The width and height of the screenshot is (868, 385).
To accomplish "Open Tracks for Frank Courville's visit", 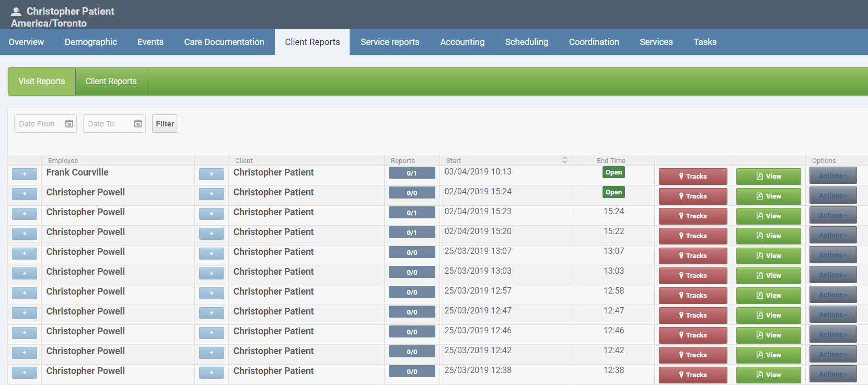I will [x=692, y=177].
